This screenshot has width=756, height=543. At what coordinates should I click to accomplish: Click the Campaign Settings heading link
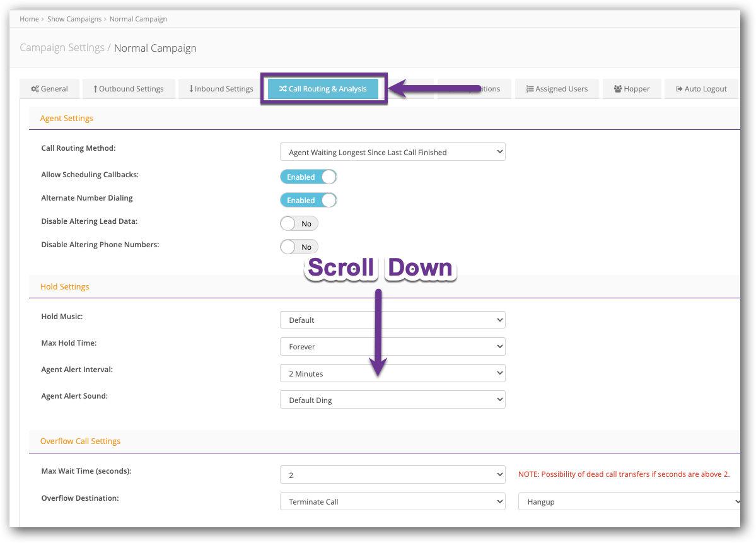62,48
